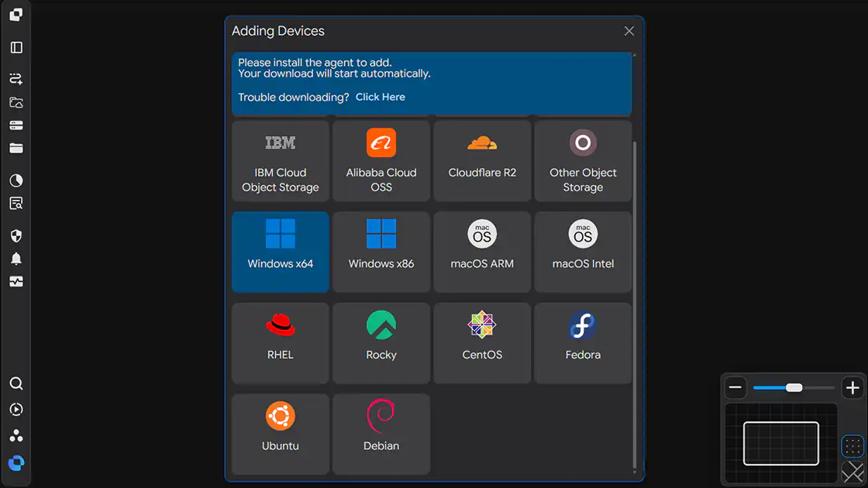Image resolution: width=868 pixels, height=488 pixels.
Task: Choose the Windows x64 agent tile
Action: coord(280,253)
